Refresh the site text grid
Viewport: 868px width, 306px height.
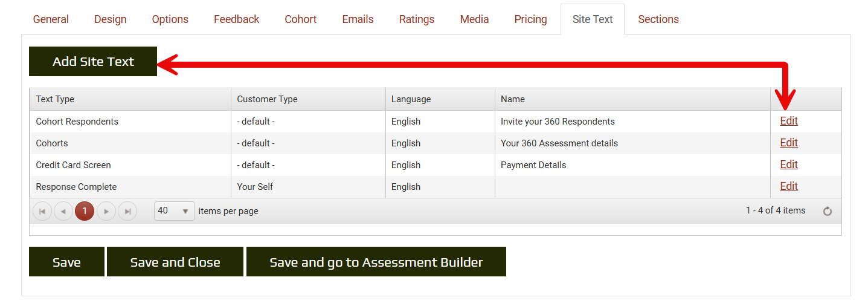pos(828,211)
